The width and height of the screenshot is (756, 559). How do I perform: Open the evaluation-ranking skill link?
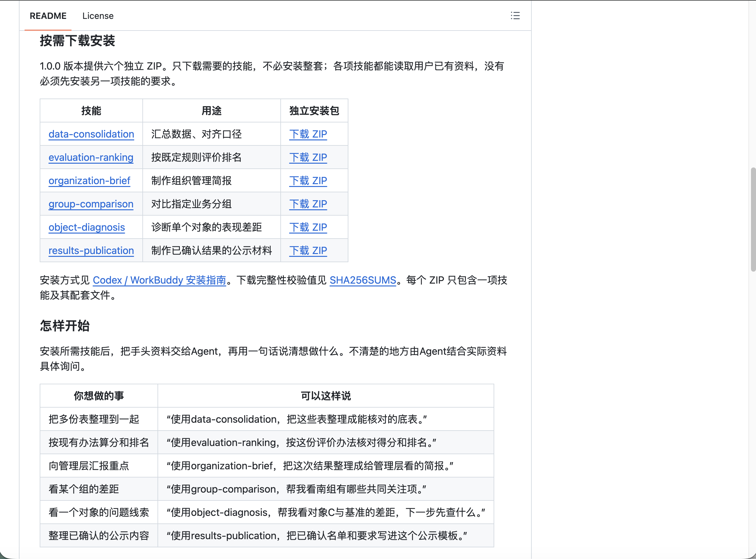pyautogui.click(x=91, y=157)
